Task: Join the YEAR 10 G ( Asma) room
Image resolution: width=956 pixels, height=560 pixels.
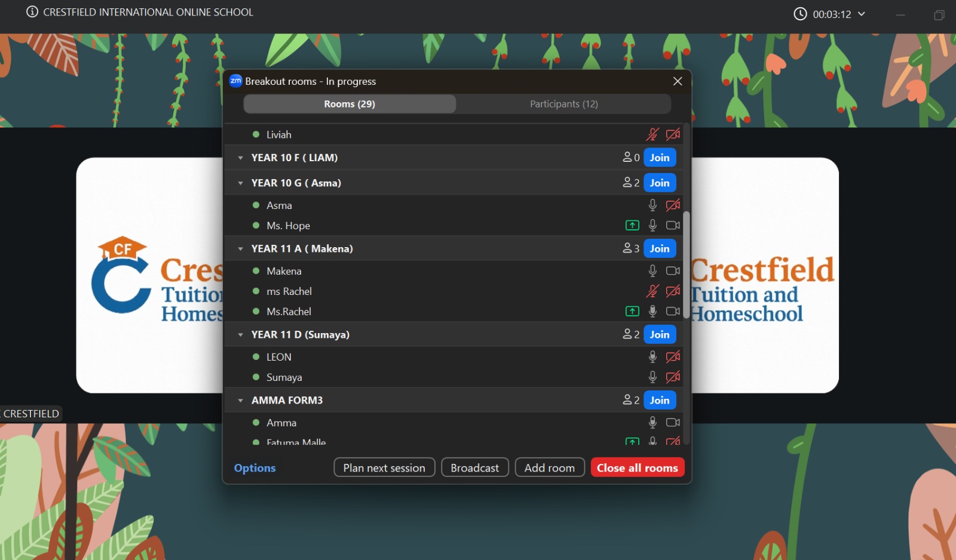Action: click(x=660, y=183)
